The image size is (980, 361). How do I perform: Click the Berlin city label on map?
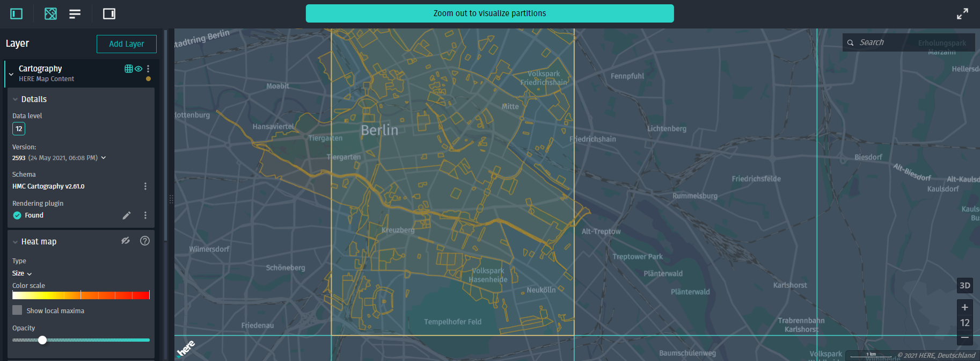tap(379, 130)
